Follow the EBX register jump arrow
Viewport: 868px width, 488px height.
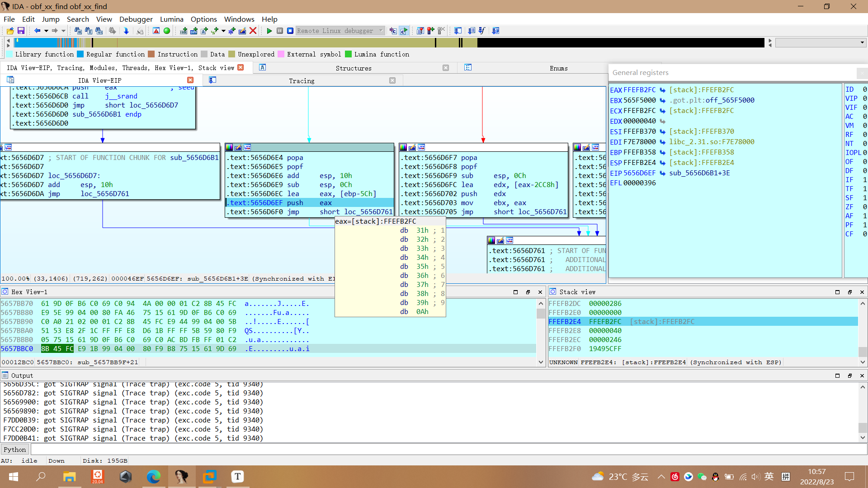pos(662,100)
